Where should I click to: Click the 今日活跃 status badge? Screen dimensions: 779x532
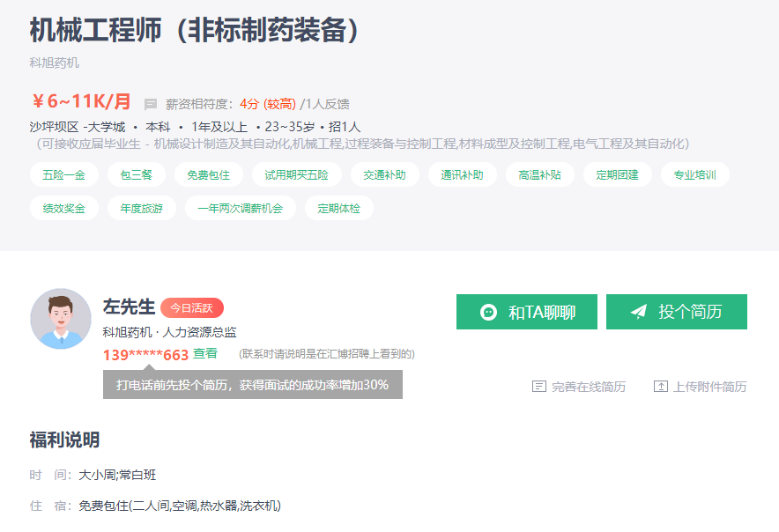click(x=192, y=308)
